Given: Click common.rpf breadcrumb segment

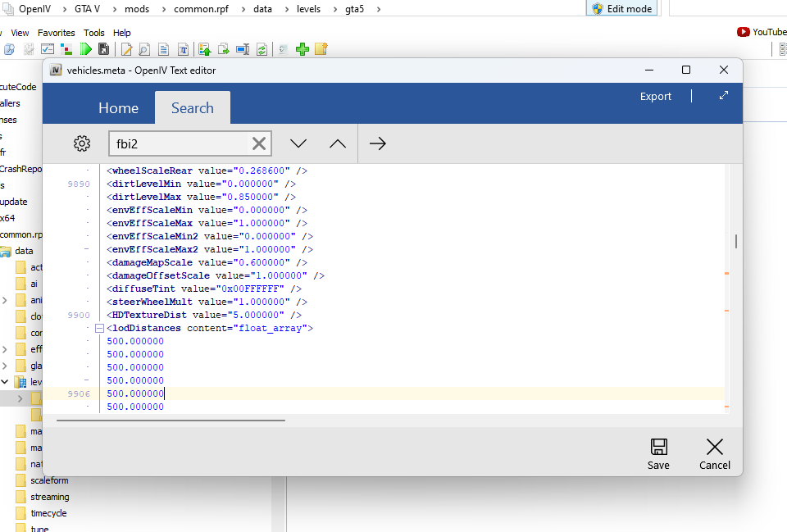Looking at the screenshot, I should pyautogui.click(x=202, y=9).
